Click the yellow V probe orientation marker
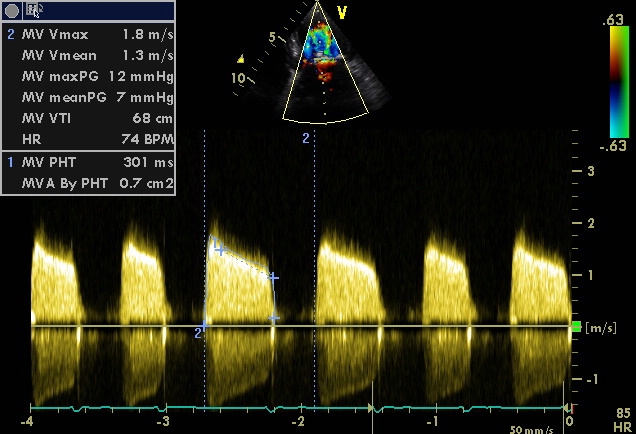The image size is (636, 434). 342,12
